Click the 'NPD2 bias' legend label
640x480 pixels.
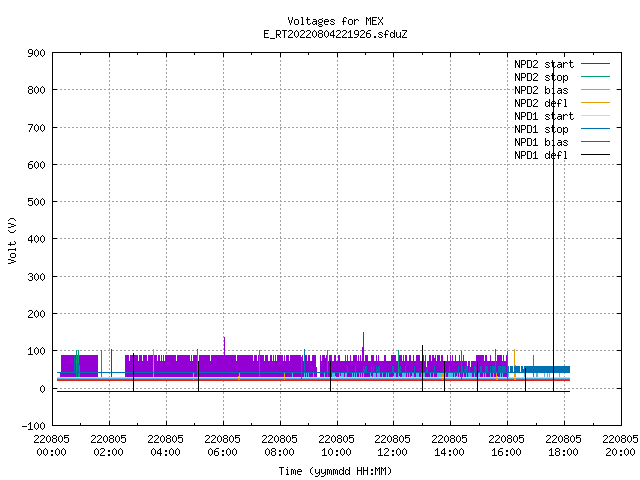tap(541, 90)
